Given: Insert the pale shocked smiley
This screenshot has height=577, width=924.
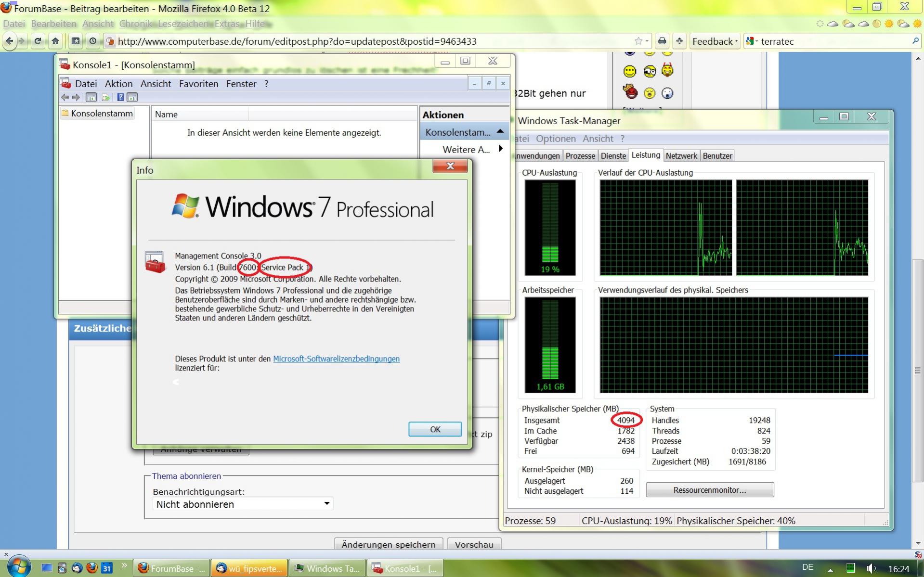Looking at the screenshot, I should 667,93.
